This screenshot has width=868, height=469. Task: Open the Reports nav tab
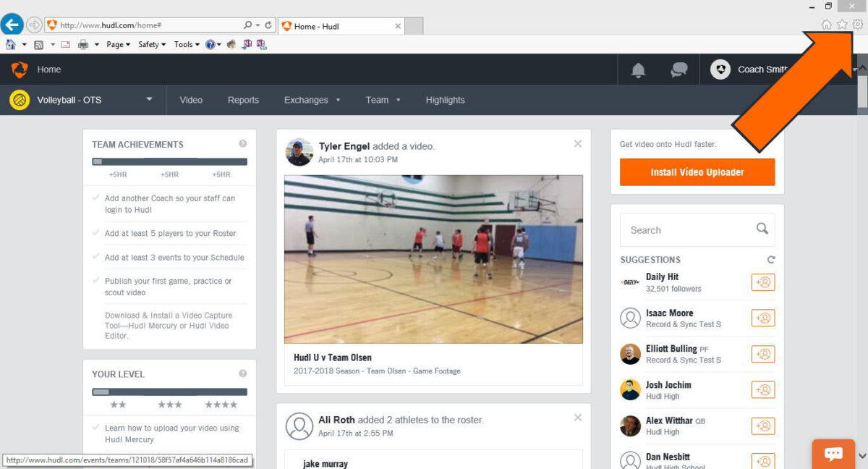coord(243,100)
